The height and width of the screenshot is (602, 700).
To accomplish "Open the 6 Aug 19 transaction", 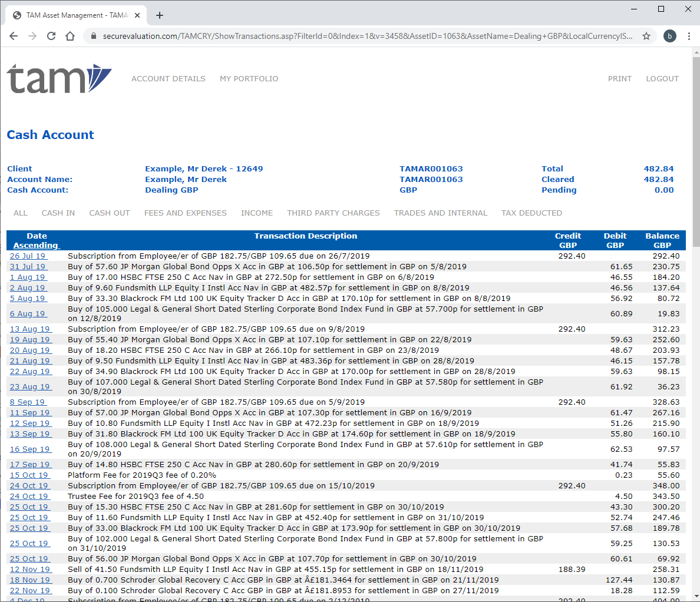I will pos(28,314).
